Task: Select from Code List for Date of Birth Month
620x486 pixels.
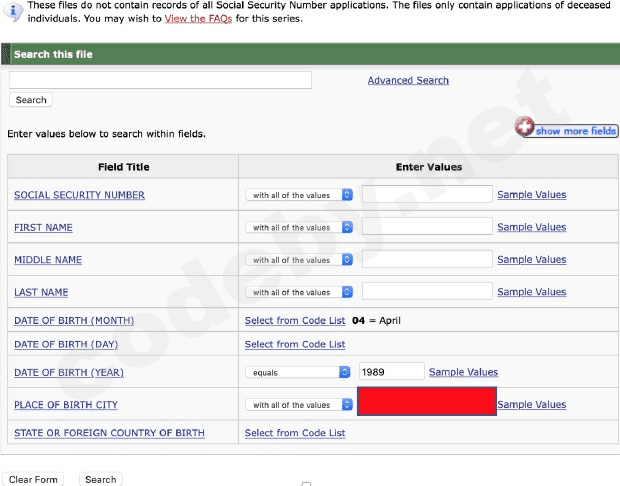Action: coord(295,321)
